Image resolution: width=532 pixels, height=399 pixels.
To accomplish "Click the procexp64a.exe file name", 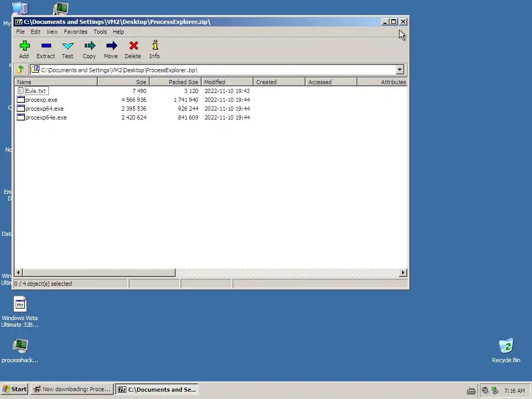I will coord(46,117).
